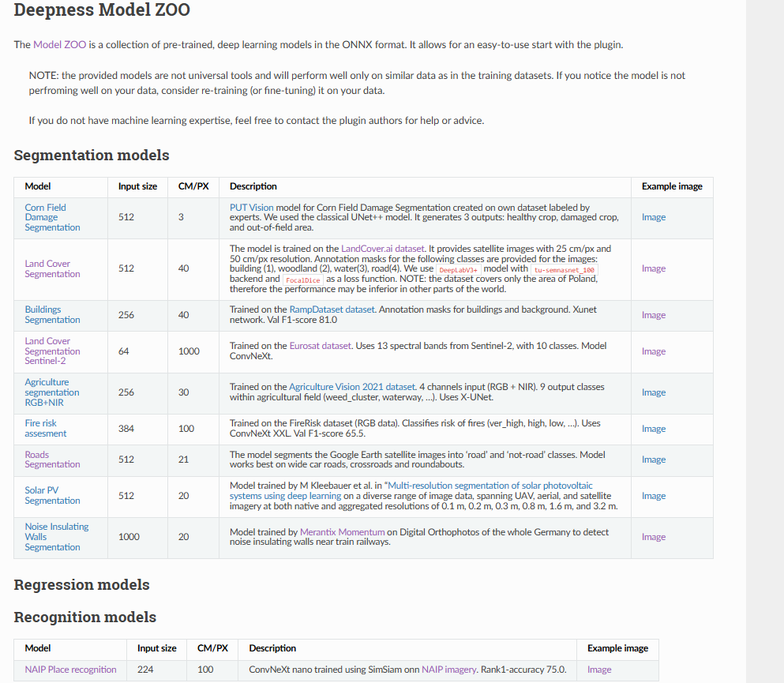Open Solar PV Segmentation model link
The width and height of the screenshot is (784, 683).
(52, 495)
